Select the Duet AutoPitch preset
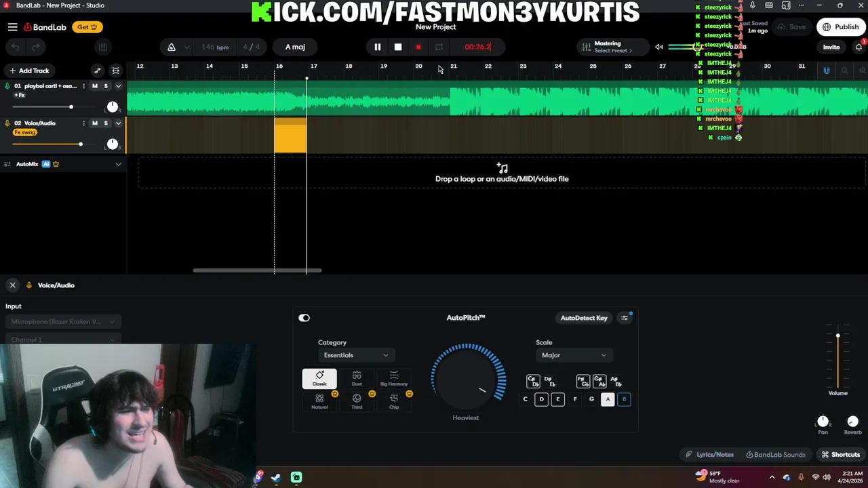The height and width of the screenshot is (488, 868). 357,379
